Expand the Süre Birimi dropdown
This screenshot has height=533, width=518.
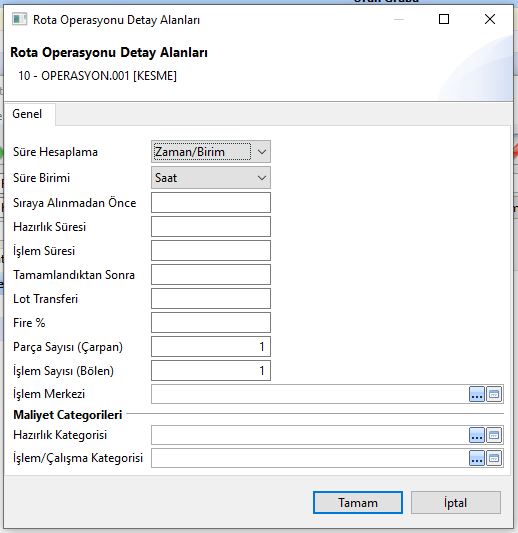(x=262, y=178)
